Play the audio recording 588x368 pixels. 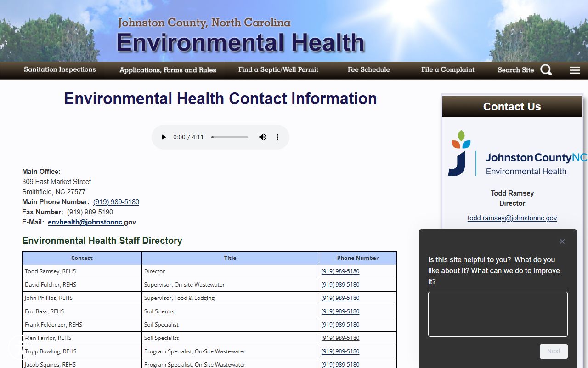click(x=164, y=137)
